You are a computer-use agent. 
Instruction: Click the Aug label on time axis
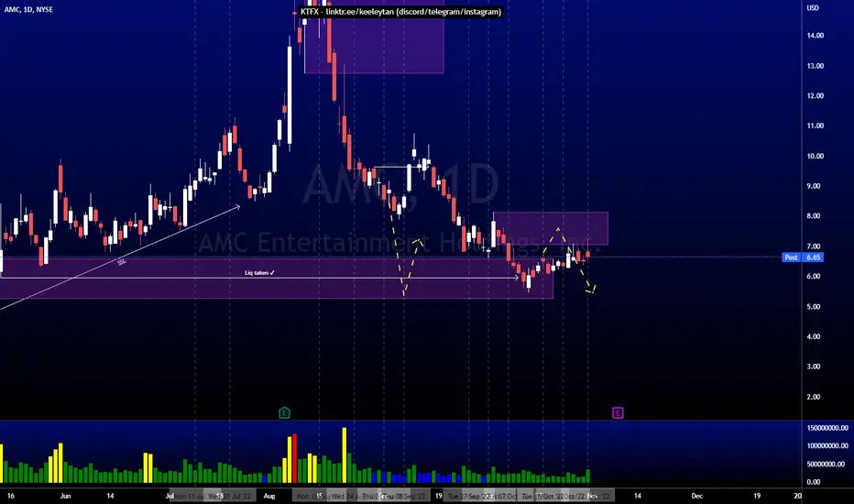tap(269, 496)
